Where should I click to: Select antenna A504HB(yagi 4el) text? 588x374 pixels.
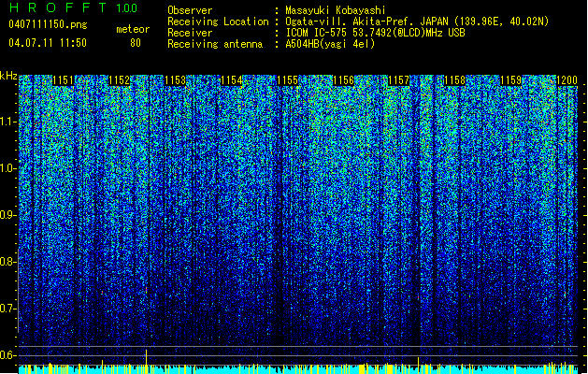(330, 44)
